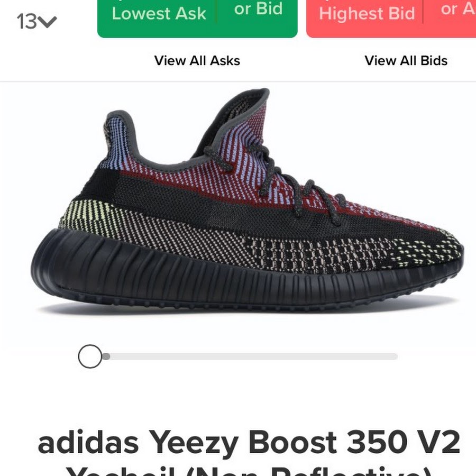476x476 pixels.
Task: Open View All Bids link
Action: click(406, 60)
